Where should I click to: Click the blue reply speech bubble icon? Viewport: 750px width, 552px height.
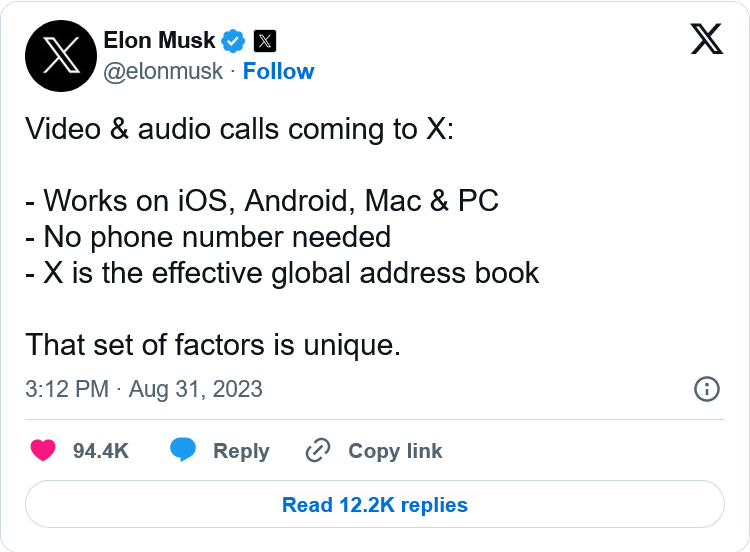pyautogui.click(x=182, y=451)
